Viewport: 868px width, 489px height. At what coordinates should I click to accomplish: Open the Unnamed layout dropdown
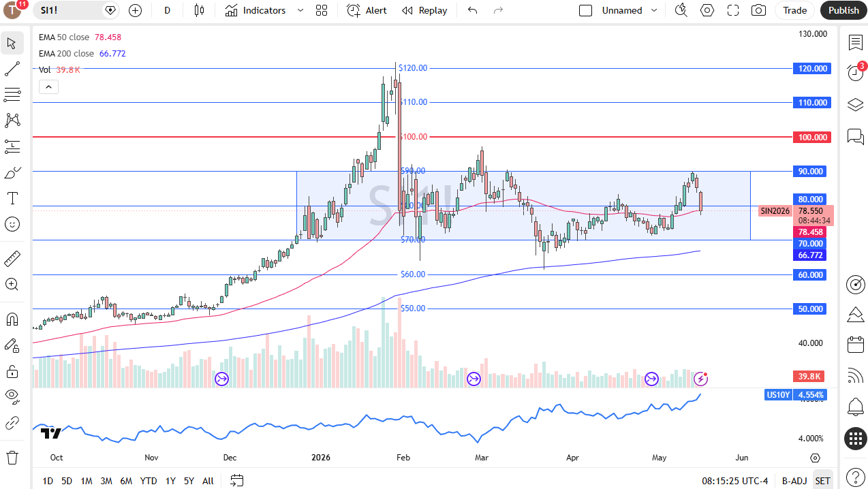click(x=630, y=10)
